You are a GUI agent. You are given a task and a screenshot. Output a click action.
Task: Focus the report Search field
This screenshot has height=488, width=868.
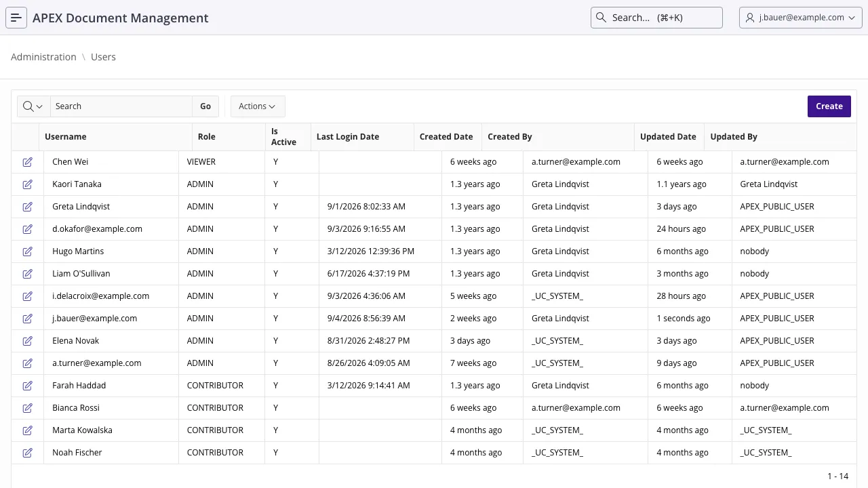pos(121,106)
